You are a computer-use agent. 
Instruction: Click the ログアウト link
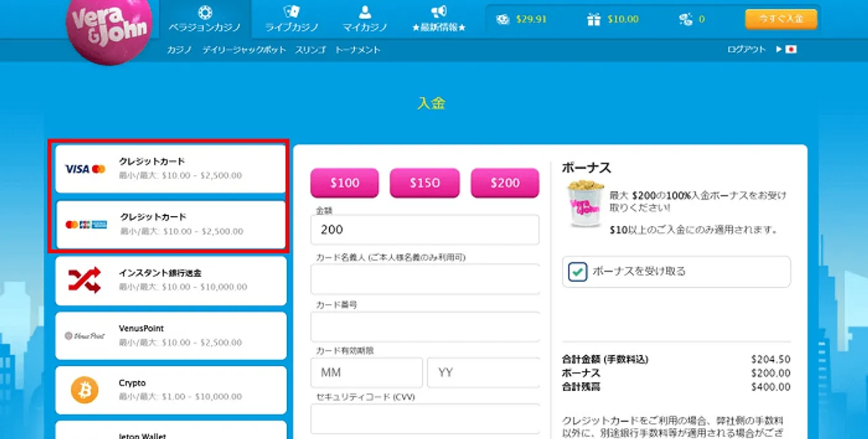coord(746,50)
